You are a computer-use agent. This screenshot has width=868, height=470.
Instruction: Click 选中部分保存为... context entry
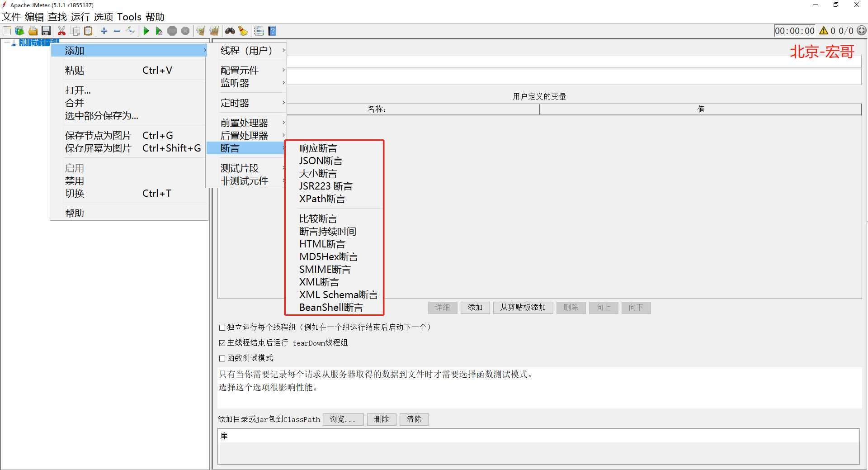pos(129,116)
